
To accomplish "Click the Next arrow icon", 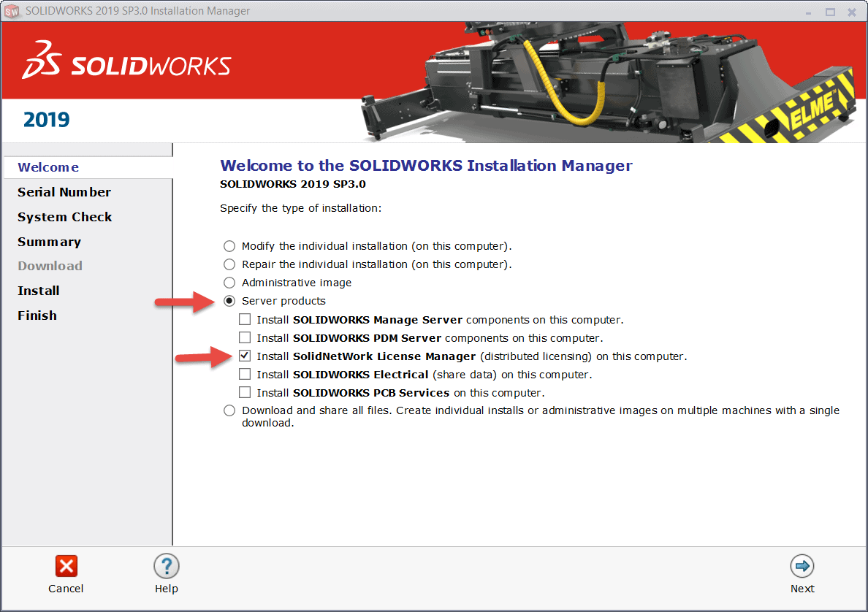I will pos(802,566).
